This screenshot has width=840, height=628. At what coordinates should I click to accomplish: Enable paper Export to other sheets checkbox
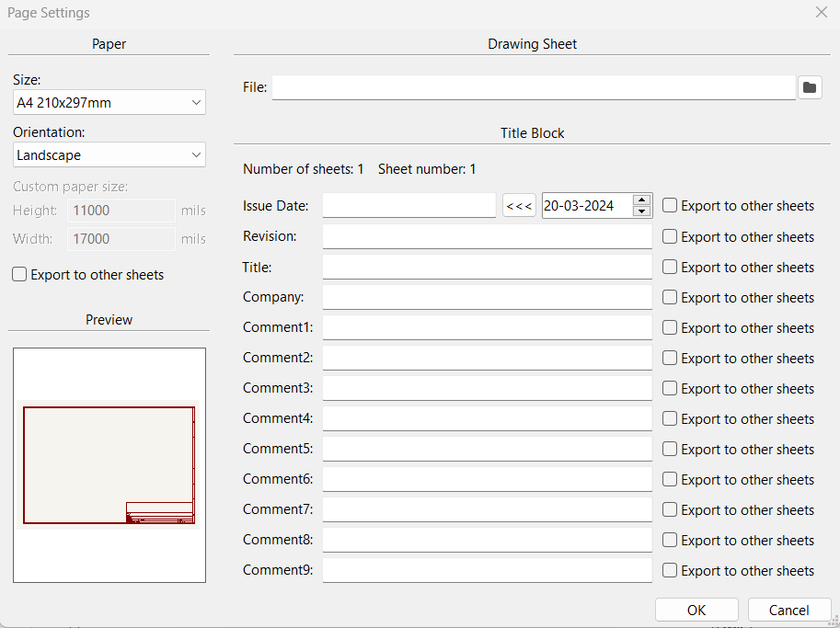tap(20, 274)
